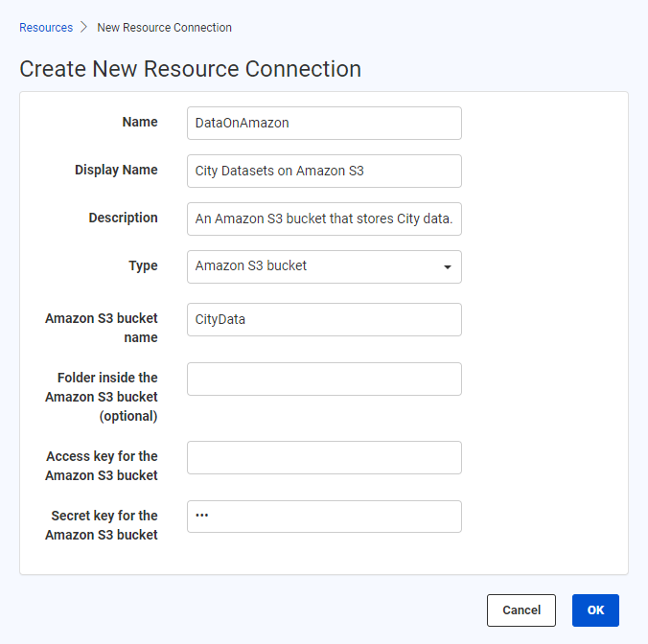The image size is (648, 644).
Task: Click the Display Name label text
Action: (116, 170)
